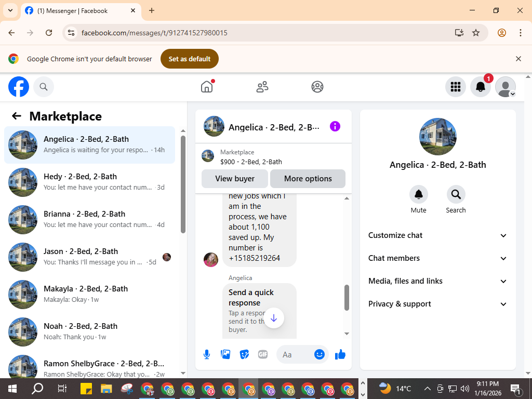The image size is (532, 399).
Task: Choose a GIF icon
Action: [x=263, y=354]
